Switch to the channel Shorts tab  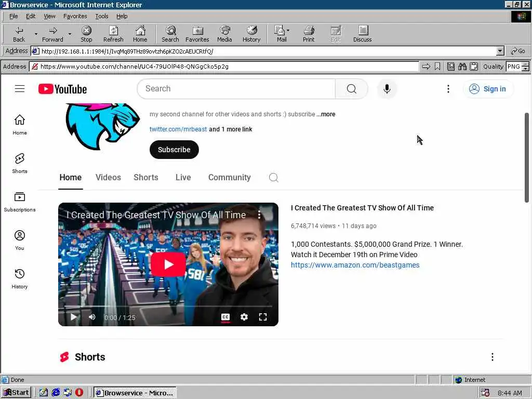(146, 178)
